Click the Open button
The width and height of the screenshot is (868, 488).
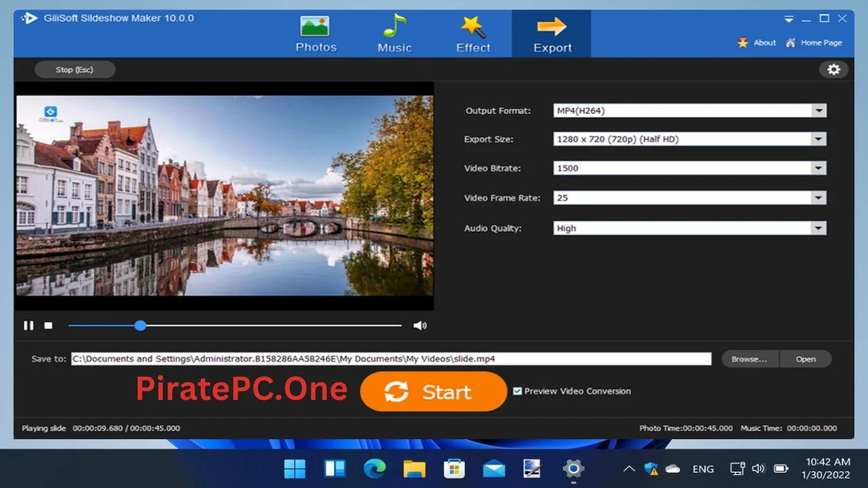coord(806,359)
